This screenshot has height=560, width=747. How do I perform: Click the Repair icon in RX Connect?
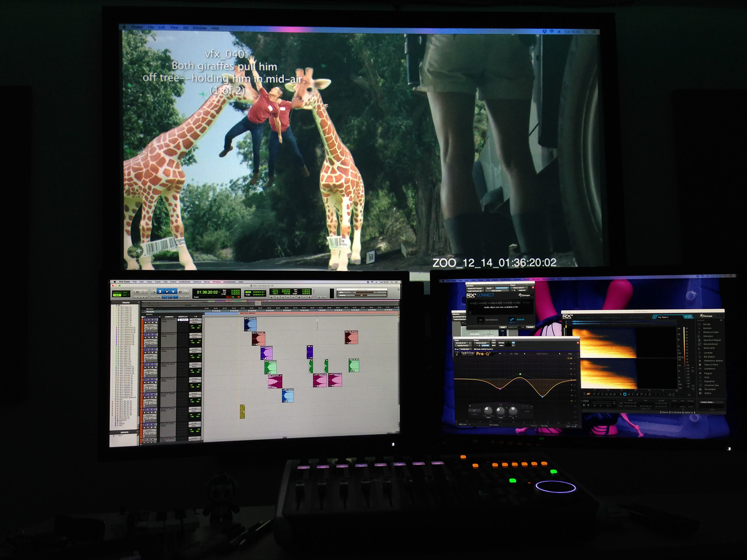pyautogui.click(x=512, y=320)
